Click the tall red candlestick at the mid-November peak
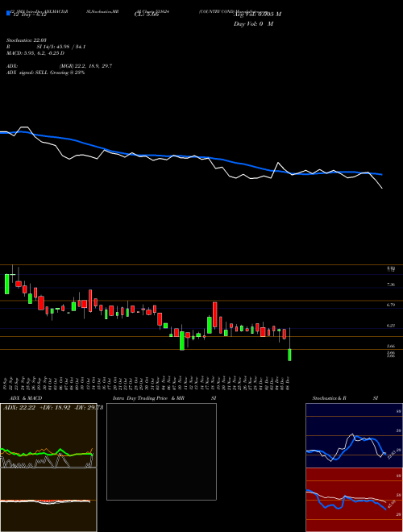Viewport: 403px width, 532px height. pos(214,314)
